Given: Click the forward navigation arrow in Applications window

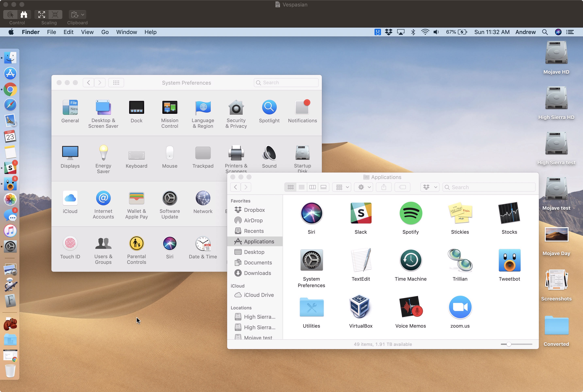Looking at the screenshot, I should (x=246, y=187).
